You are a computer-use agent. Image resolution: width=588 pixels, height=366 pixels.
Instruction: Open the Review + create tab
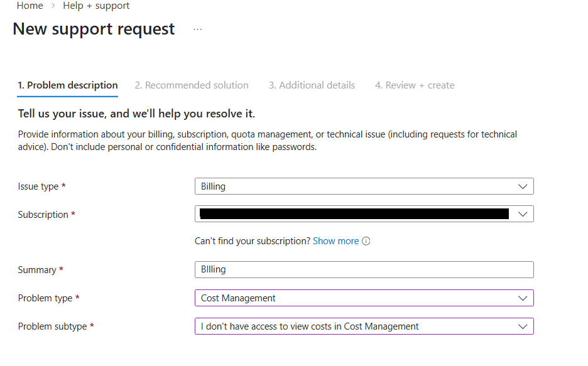415,85
